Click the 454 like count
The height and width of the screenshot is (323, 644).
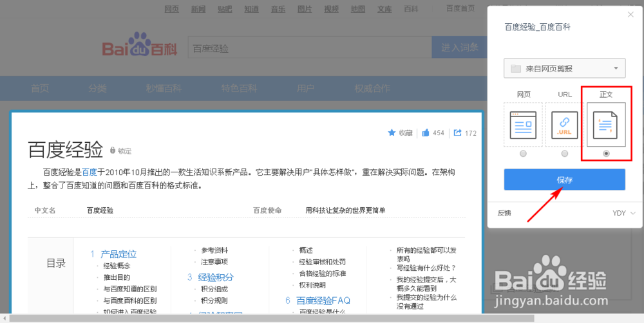coord(439,133)
